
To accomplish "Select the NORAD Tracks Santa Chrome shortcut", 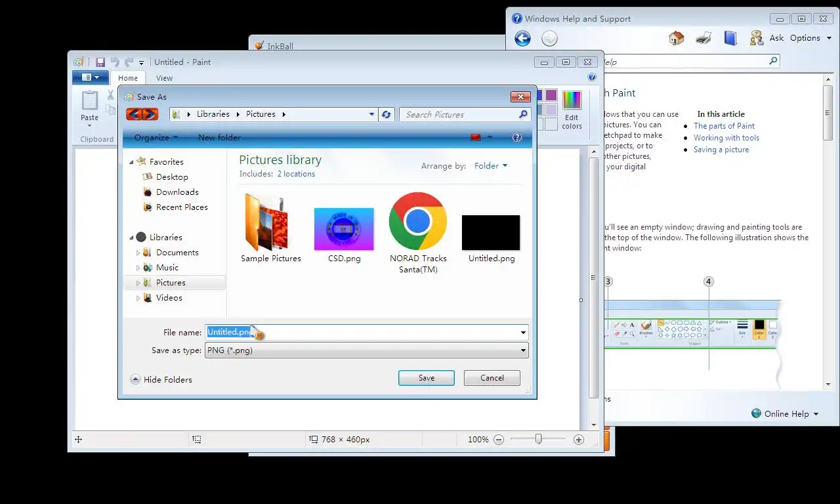I will [418, 233].
